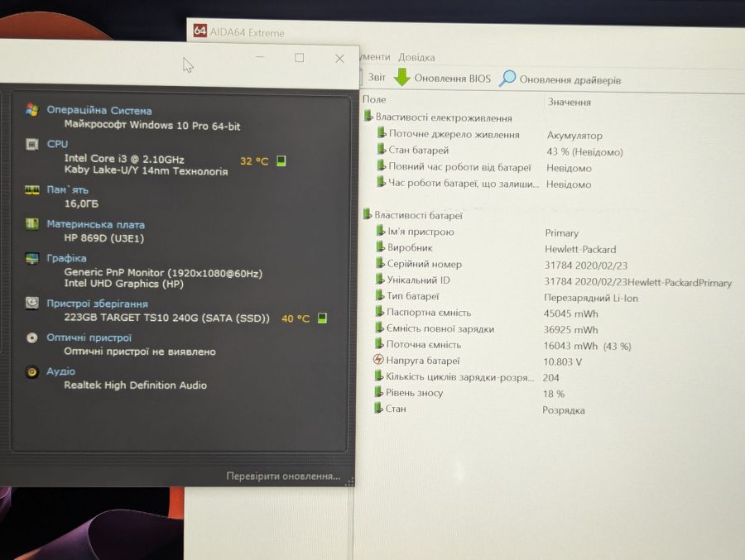This screenshot has height=560, width=745.
Task: Click the battery icon next to Властивості електроживлення
Action: coord(368,116)
